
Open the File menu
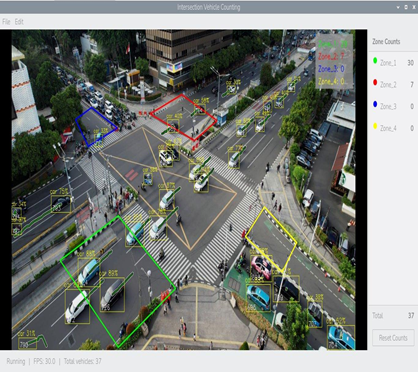[6, 22]
